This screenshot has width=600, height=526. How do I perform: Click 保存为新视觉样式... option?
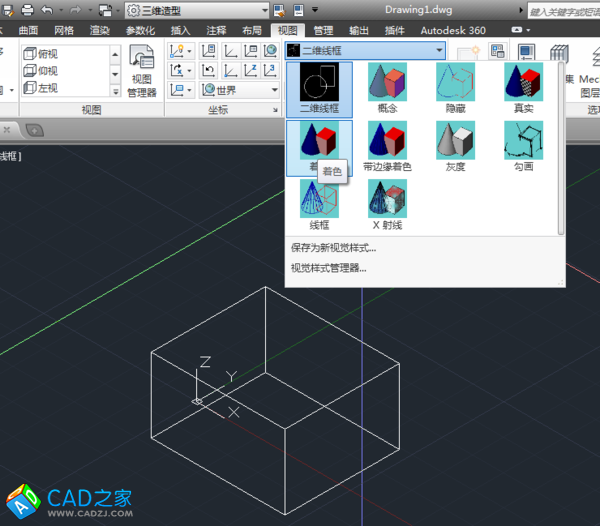pyautogui.click(x=333, y=248)
